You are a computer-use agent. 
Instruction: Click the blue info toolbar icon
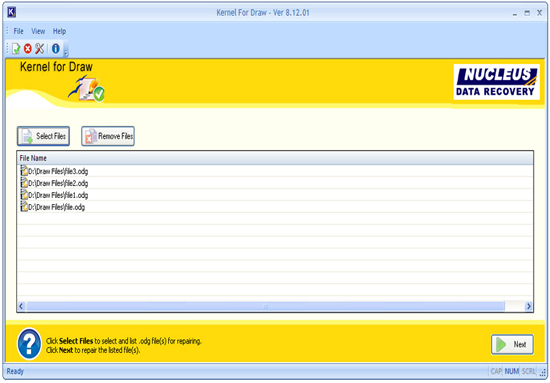[x=56, y=48]
